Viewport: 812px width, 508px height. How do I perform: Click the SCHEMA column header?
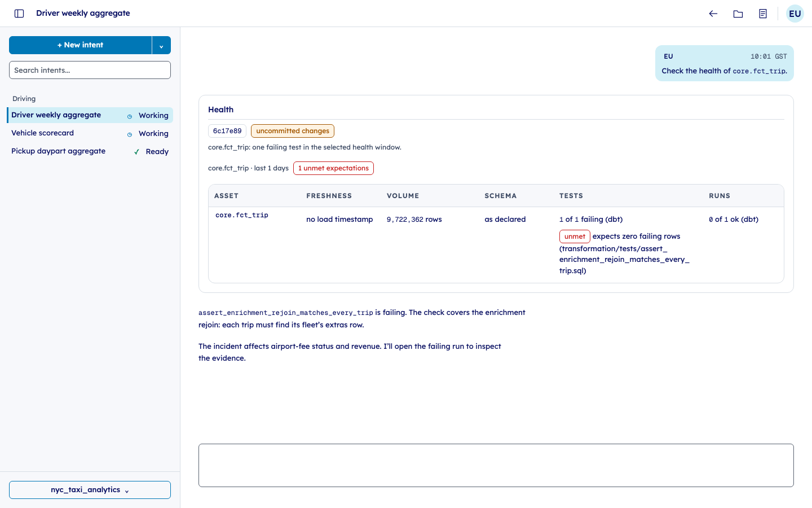(501, 196)
